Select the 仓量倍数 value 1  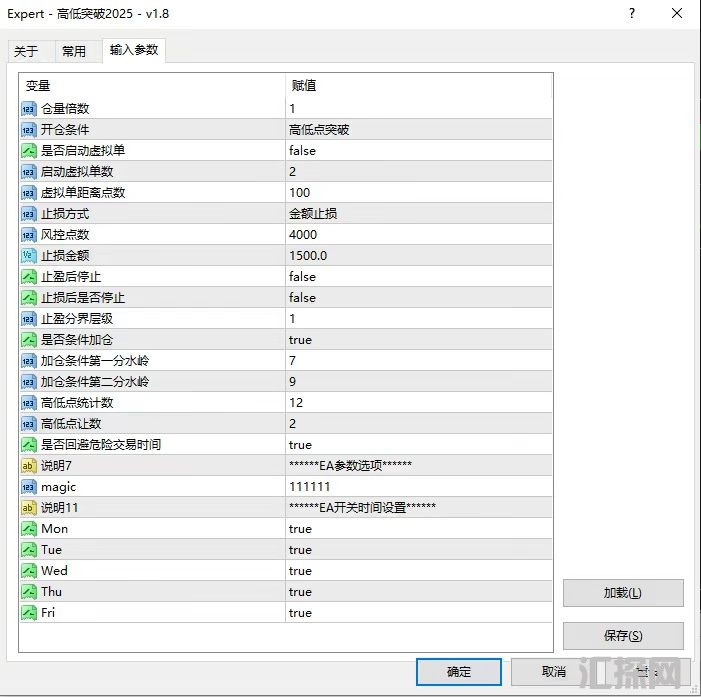[419, 109]
